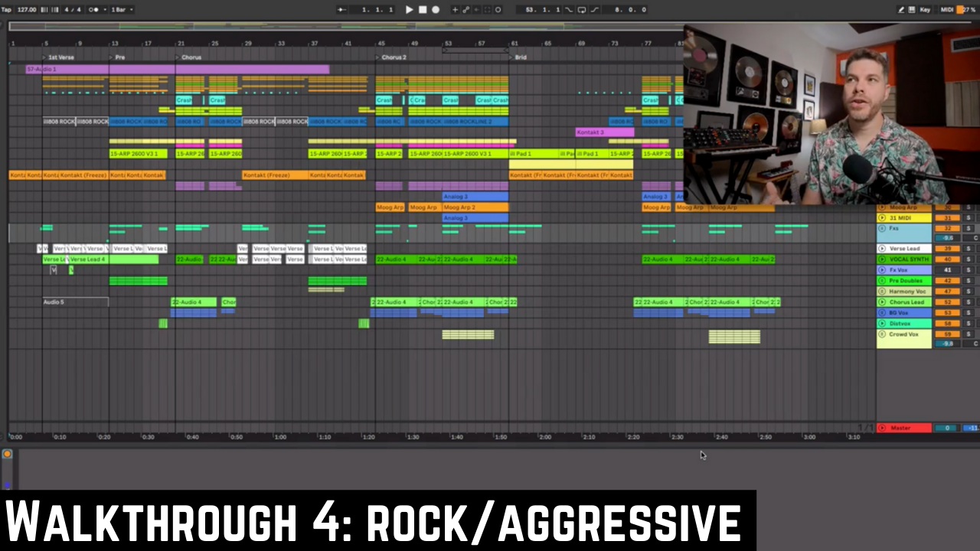
Task: Enable MIDI Arrangement Overdub plus icon
Action: tap(455, 10)
